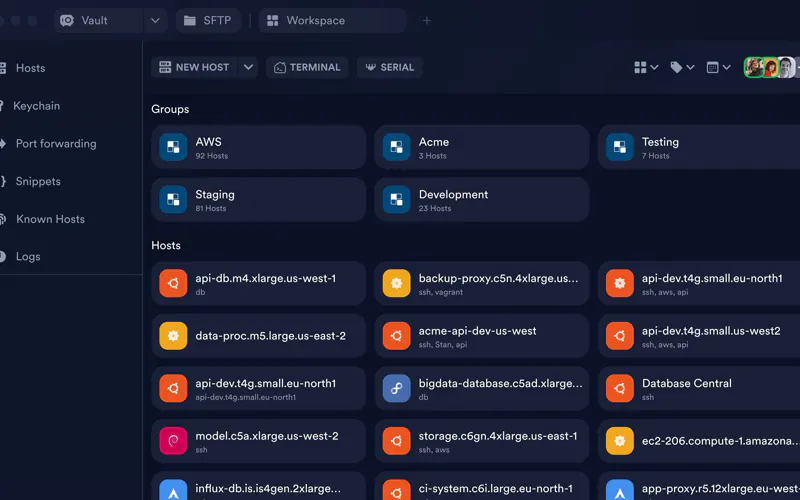Image resolution: width=800 pixels, height=500 pixels.
Task: Click the icon of api-dev.t4g.small.eu-north1 host with api-dev subtitle
Action: click(x=173, y=388)
